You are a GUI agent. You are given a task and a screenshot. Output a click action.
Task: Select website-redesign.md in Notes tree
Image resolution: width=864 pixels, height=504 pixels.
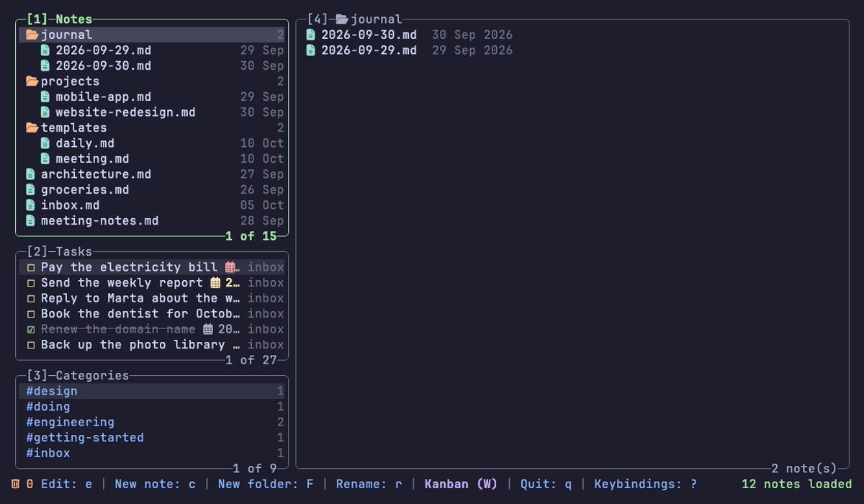click(152, 112)
